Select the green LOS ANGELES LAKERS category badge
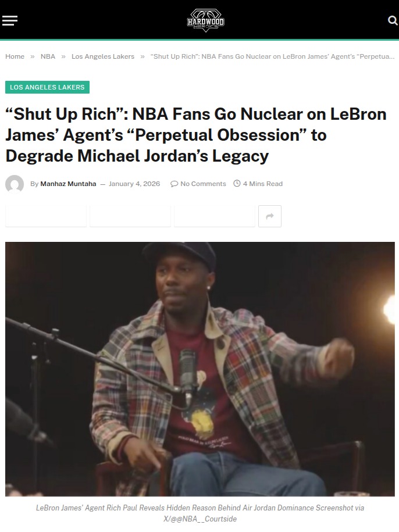The height and width of the screenshot is (532, 399). (48, 87)
